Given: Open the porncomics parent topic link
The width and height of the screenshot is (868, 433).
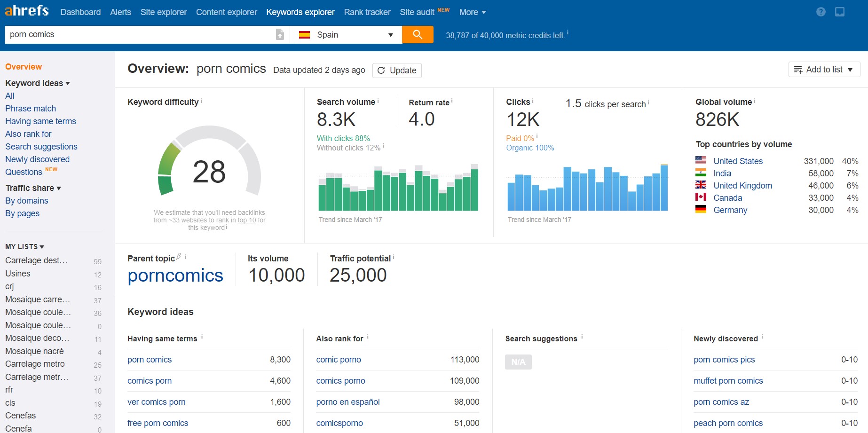Looking at the screenshot, I should (175, 276).
